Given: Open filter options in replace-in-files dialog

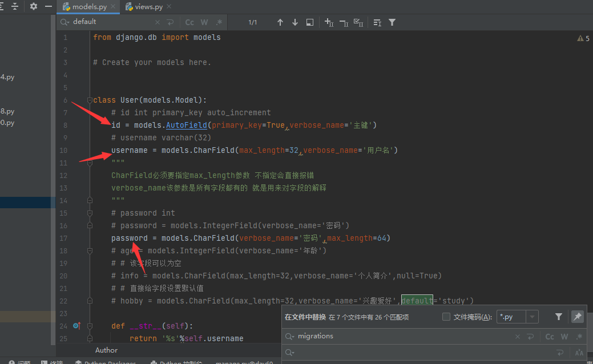Looking at the screenshot, I should point(559,317).
